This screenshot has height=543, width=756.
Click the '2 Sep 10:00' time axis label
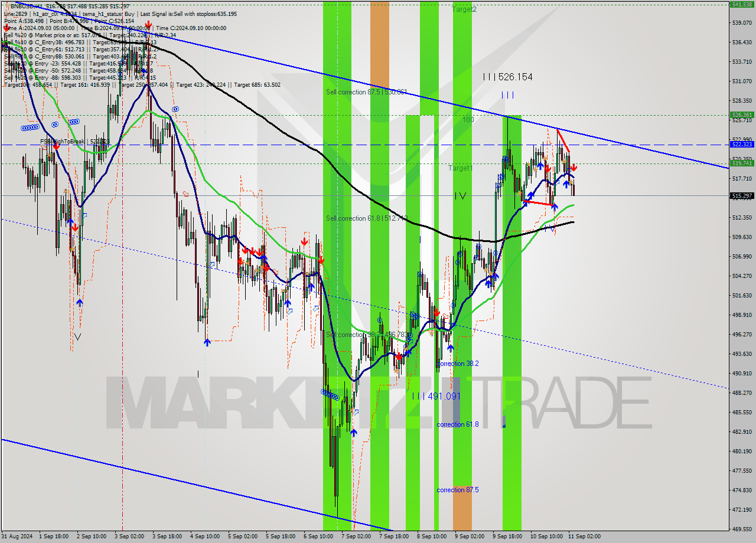tap(91, 537)
